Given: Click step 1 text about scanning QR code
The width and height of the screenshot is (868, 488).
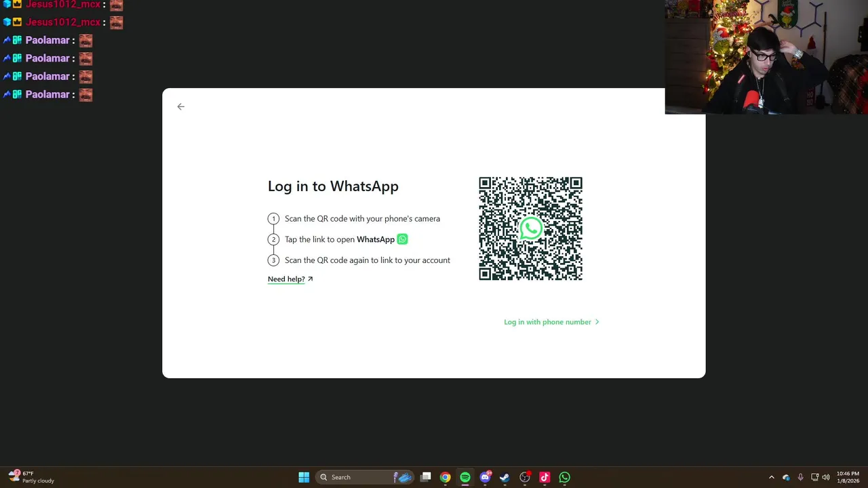Looking at the screenshot, I should (362, 218).
